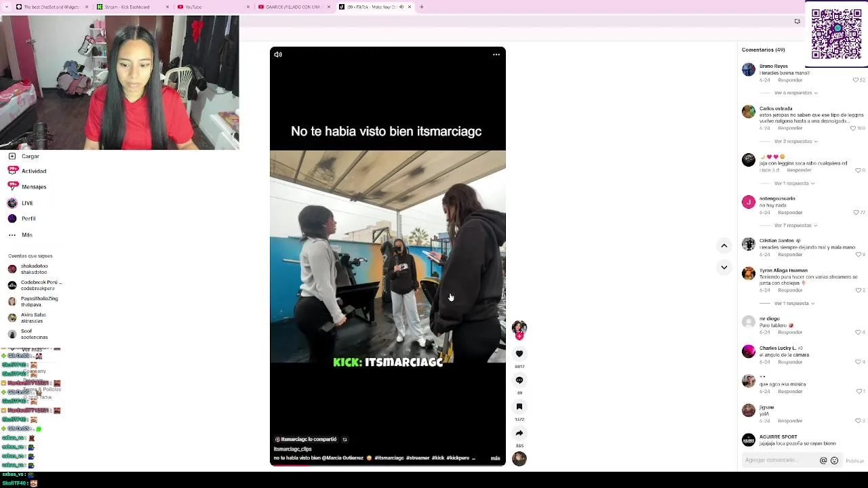Reply to Bruno Reyes via Responder
This screenshot has height=488, width=868.
(x=790, y=80)
